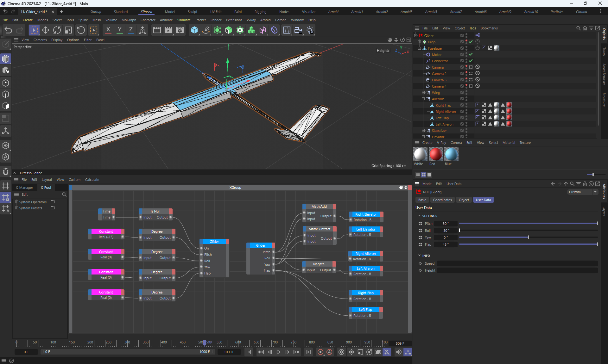The image size is (608, 364).
Task: Select the Red material swatch
Action: [435, 154]
